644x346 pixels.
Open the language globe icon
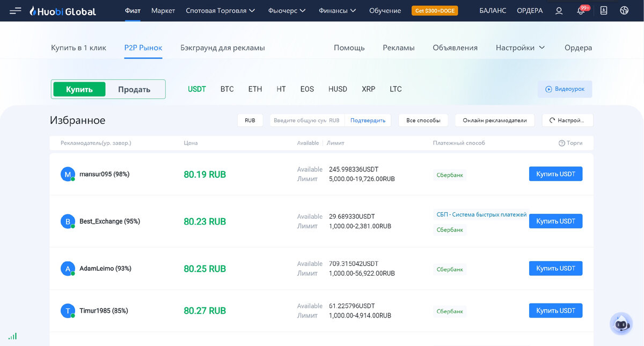tap(624, 11)
